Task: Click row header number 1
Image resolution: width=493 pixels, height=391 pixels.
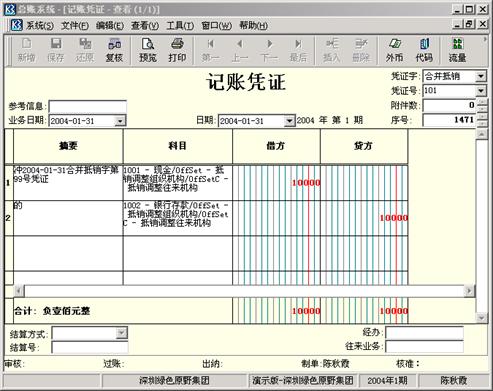Action: (x=8, y=183)
